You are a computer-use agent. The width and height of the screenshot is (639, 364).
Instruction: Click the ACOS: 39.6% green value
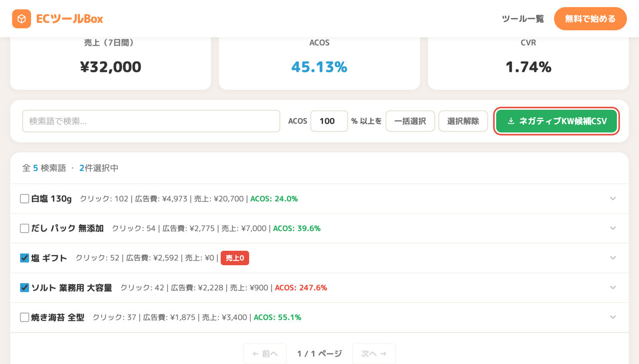[x=297, y=228]
